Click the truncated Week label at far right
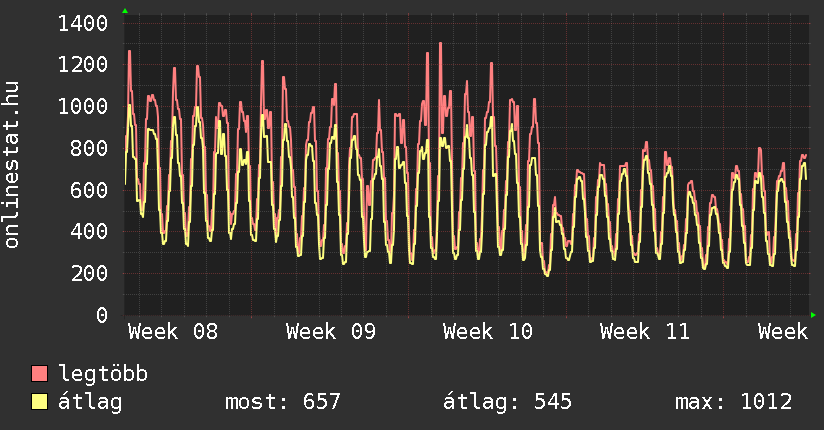Viewport: 824px width, 430px height. pos(782,332)
